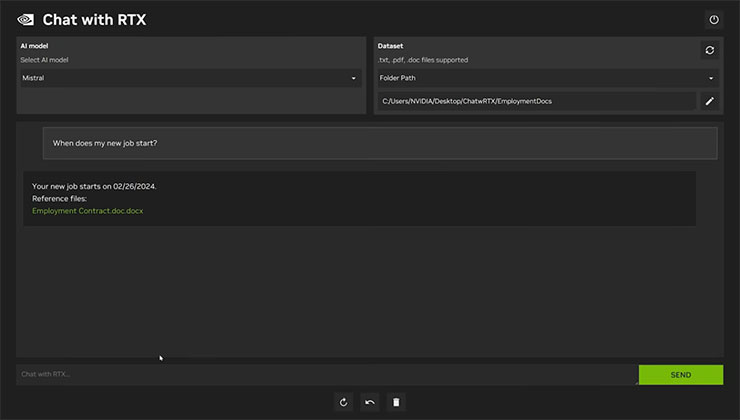
Task: Click the retry response icon
Action: coord(344,402)
